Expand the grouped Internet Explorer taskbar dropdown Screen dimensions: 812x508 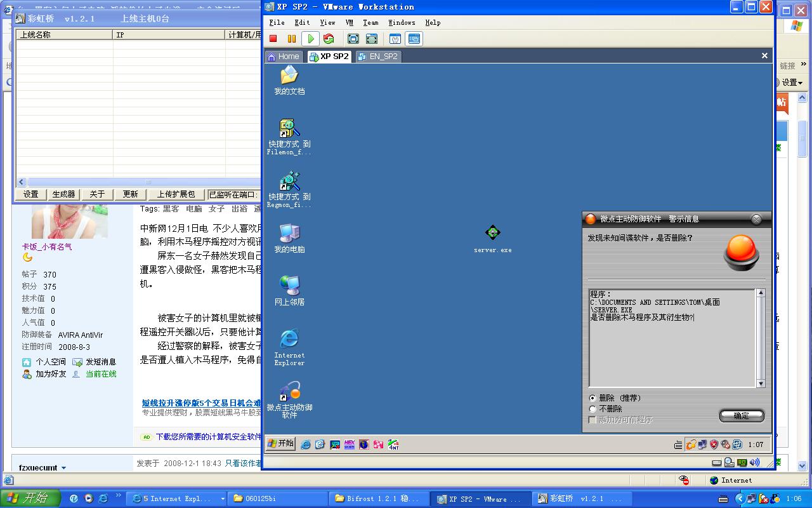tap(222, 499)
